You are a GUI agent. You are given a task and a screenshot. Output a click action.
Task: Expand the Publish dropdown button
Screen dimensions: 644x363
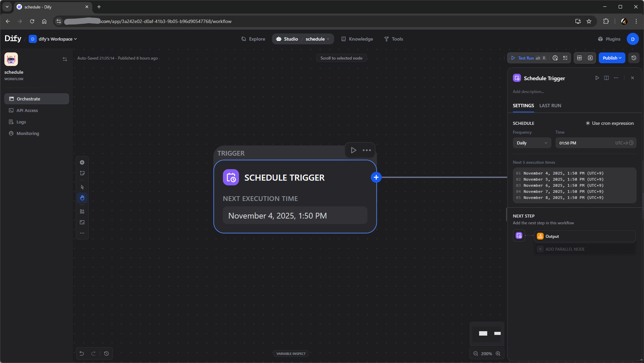tap(612, 58)
